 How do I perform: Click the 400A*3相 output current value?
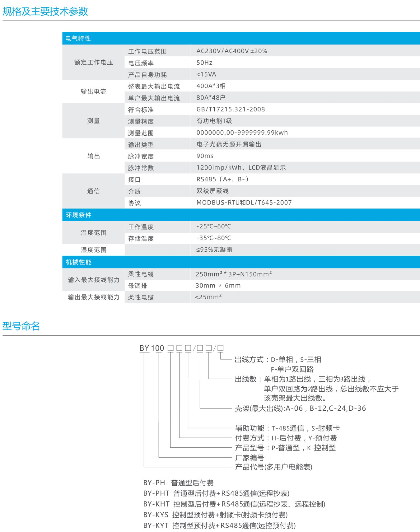click(211, 86)
